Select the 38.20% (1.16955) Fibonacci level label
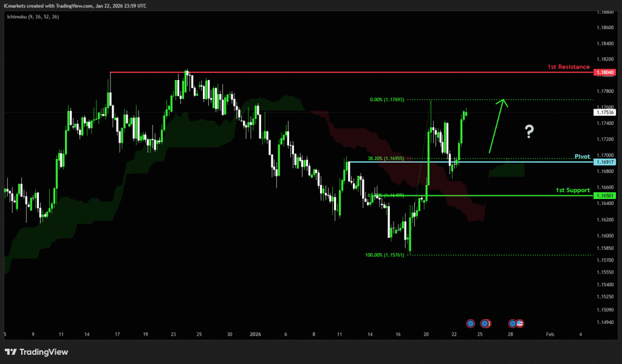The width and height of the screenshot is (622, 364). 388,158
